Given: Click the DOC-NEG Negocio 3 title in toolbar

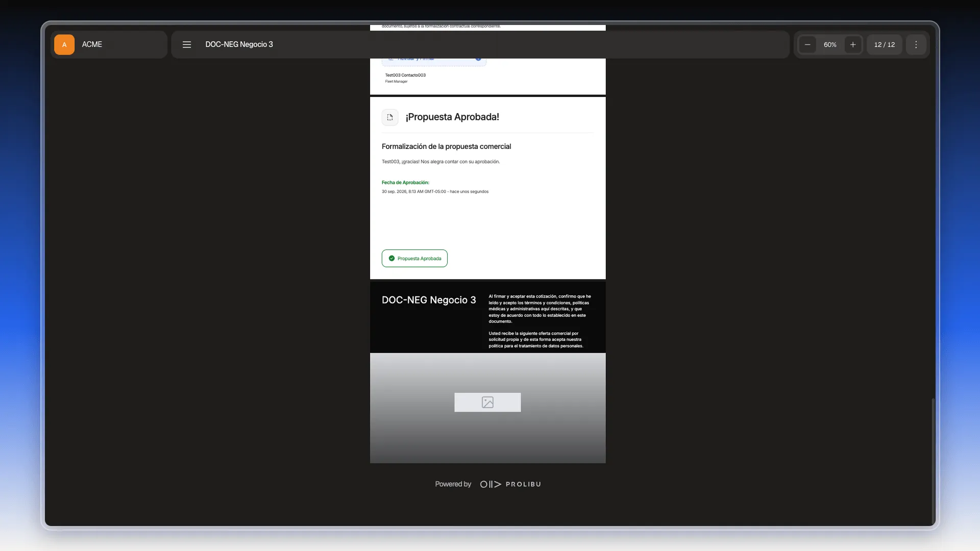Looking at the screenshot, I should tap(239, 44).
